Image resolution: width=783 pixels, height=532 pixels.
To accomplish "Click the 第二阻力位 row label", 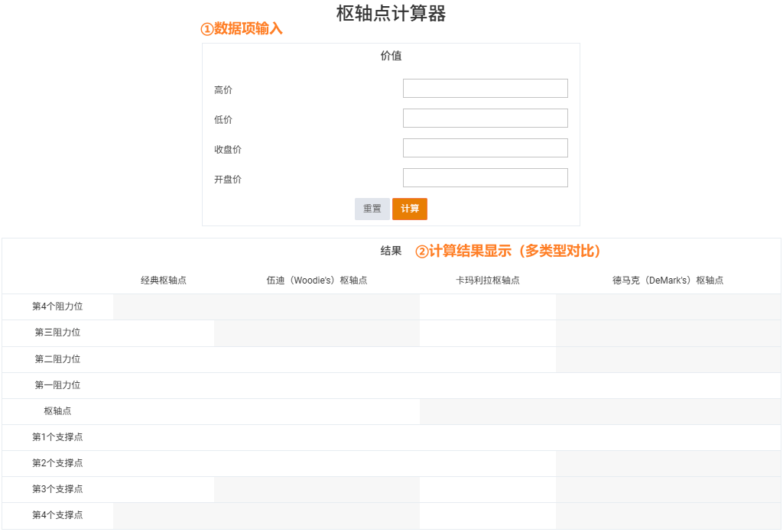I will coord(57,359).
